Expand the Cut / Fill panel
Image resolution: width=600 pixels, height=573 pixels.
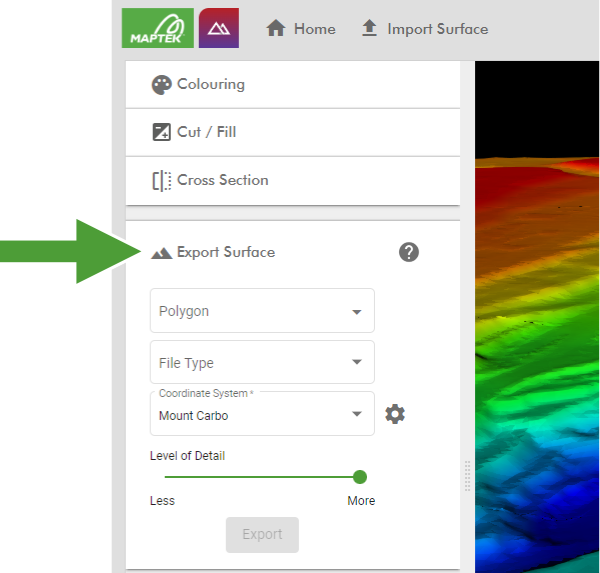click(x=293, y=132)
